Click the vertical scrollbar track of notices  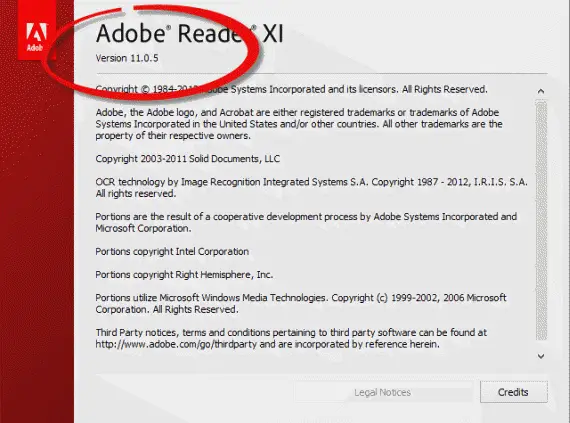pyautogui.click(x=541, y=221)
